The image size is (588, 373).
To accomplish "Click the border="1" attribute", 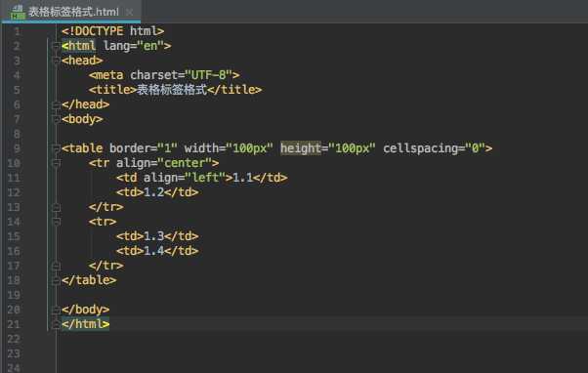I will 144,148.
